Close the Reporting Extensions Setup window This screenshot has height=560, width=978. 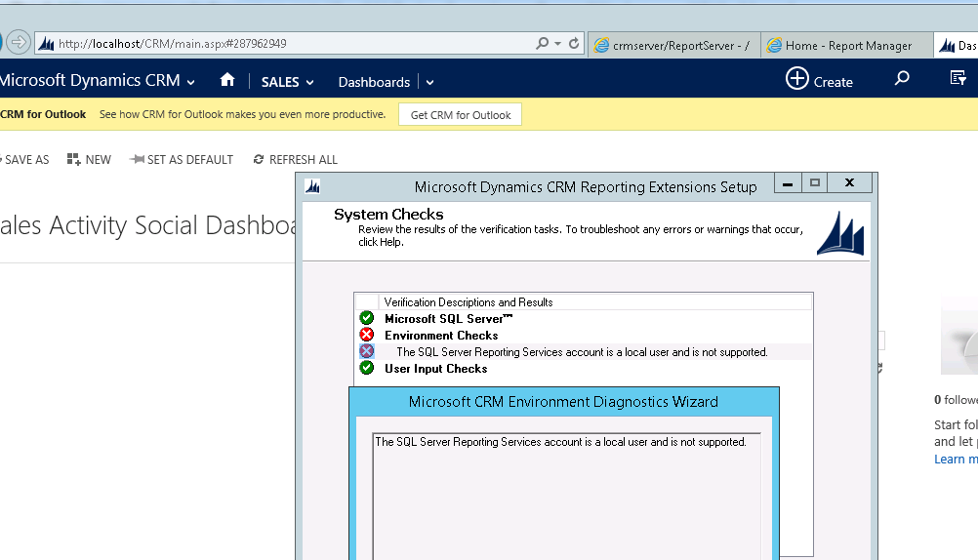tap(849, 183)
